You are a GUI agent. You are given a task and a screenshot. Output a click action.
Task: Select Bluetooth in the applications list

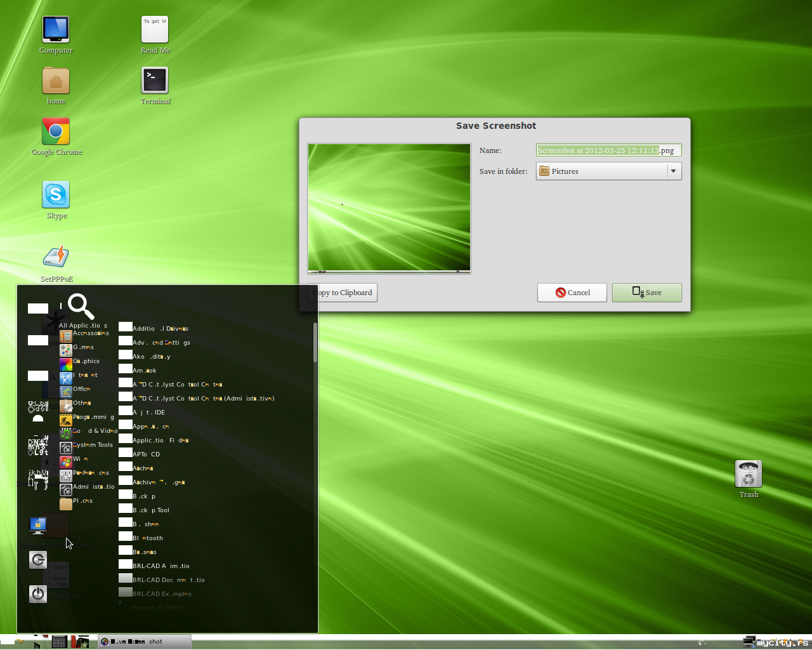coord(148,538)
